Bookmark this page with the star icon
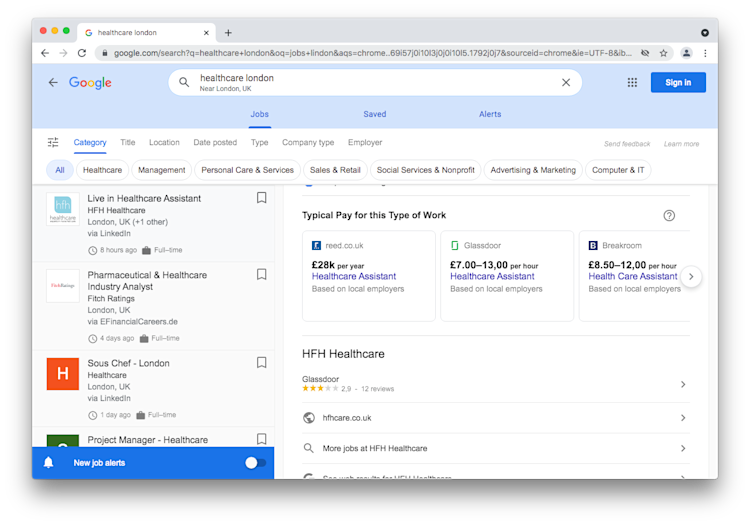This screenshot has width=750, height=525. (663, 53)
